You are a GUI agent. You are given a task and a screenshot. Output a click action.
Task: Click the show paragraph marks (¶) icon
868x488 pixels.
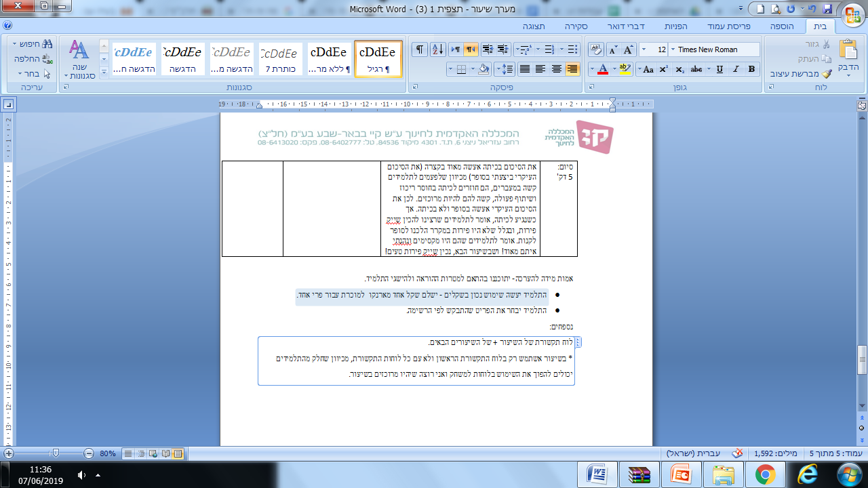click(x=420, y=49)
